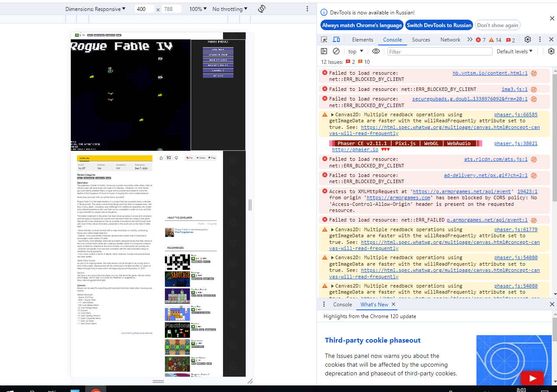The height and width of the screenshot is (392, 557).
Task: Switch to the Console tab
Action: pos(392,39)
